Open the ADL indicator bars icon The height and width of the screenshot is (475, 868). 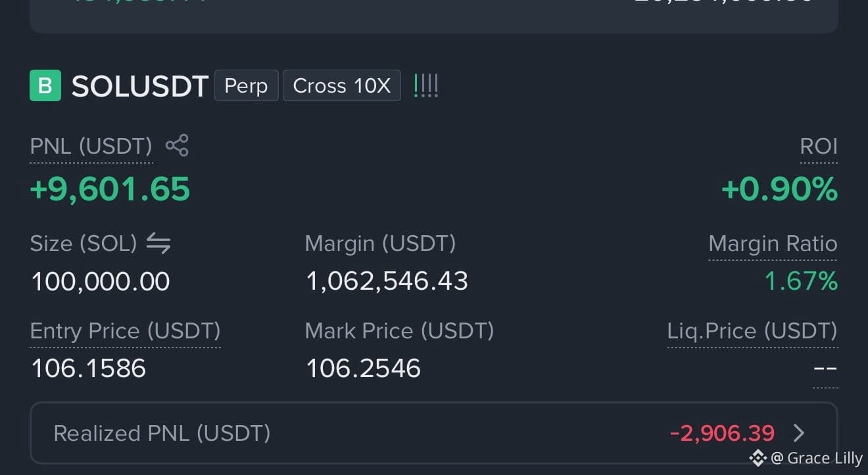425,86
